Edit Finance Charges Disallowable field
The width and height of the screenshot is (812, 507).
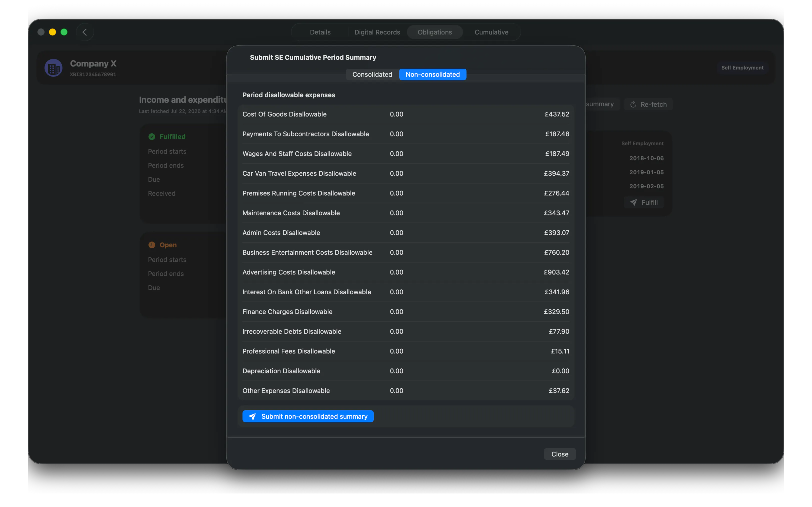point(396,312)
